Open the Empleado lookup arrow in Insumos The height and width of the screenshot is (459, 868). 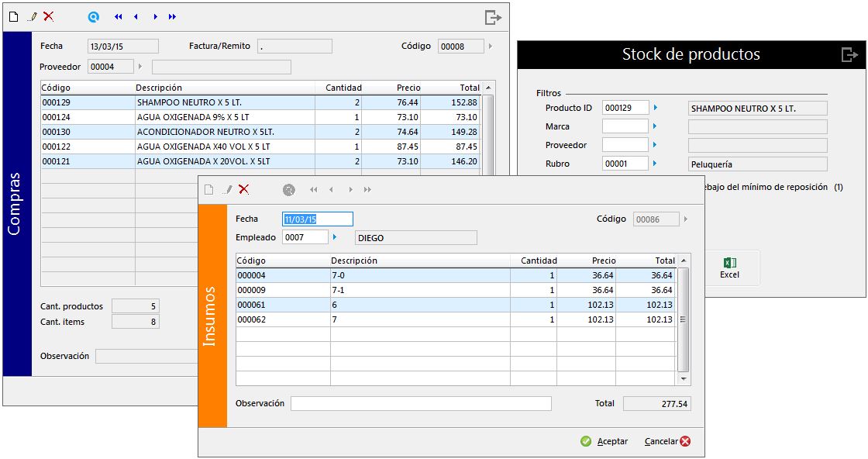click(x=335, y=237)
